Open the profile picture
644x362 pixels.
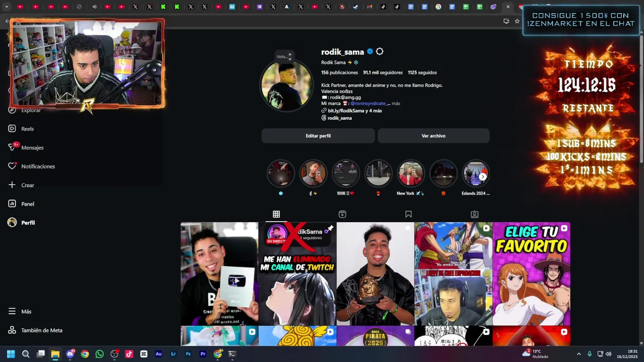286,85
